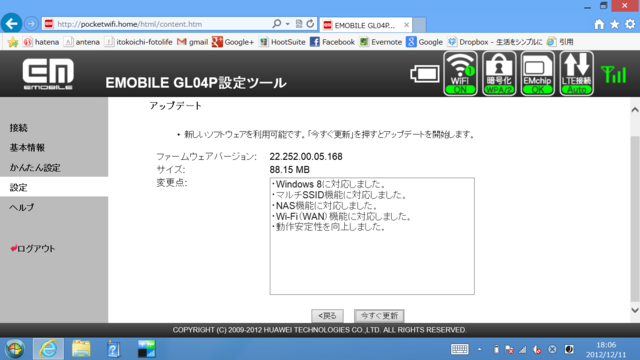640x360 pixels.
Task: Open the Evernote bookmark
Action: [x=380, y=42]
